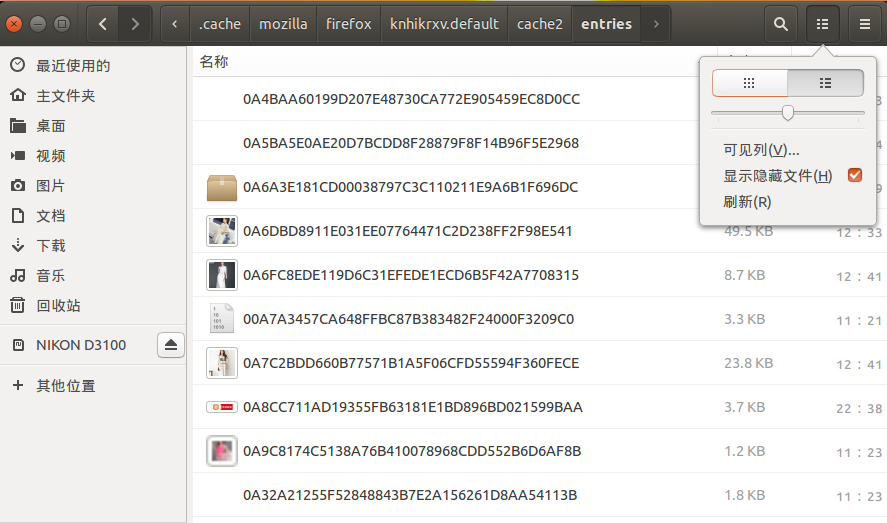Navigate back with the left arrow
Image resolution: width=887 pixels, height=523 pixels.
[104, 23]
